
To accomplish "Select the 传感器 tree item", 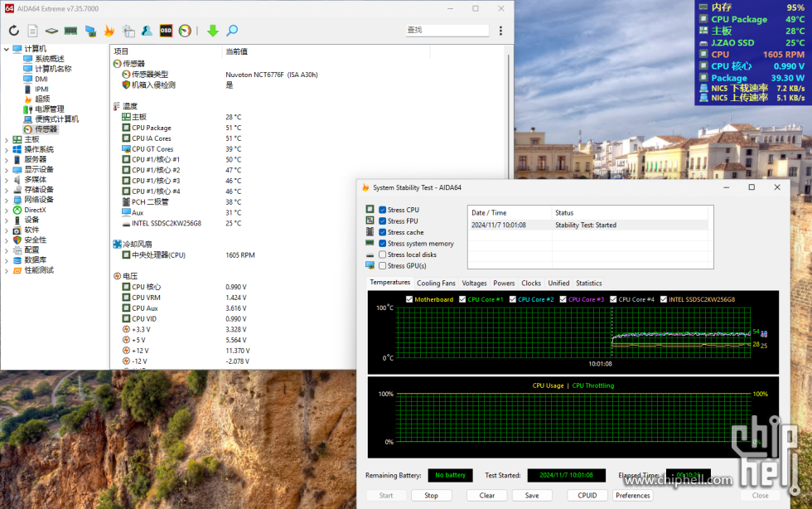I will [x=46, y=129].
